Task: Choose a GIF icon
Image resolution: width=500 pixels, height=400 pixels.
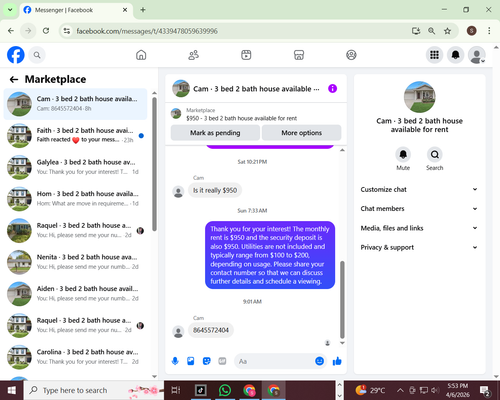Action: (x=222, y=361)
